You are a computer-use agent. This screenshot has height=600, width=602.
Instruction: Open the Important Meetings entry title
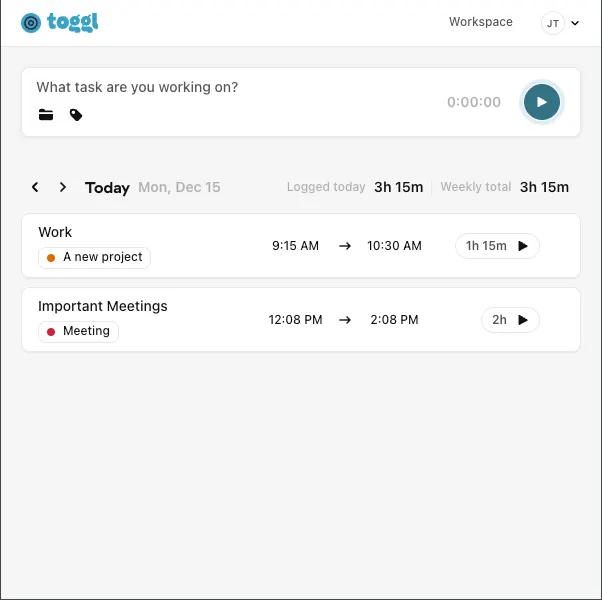coord(103,306)
